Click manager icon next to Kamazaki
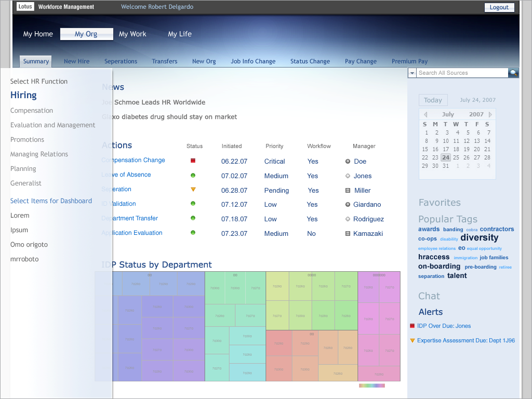This screenshot has height=399, width=532. coord(348,233)
